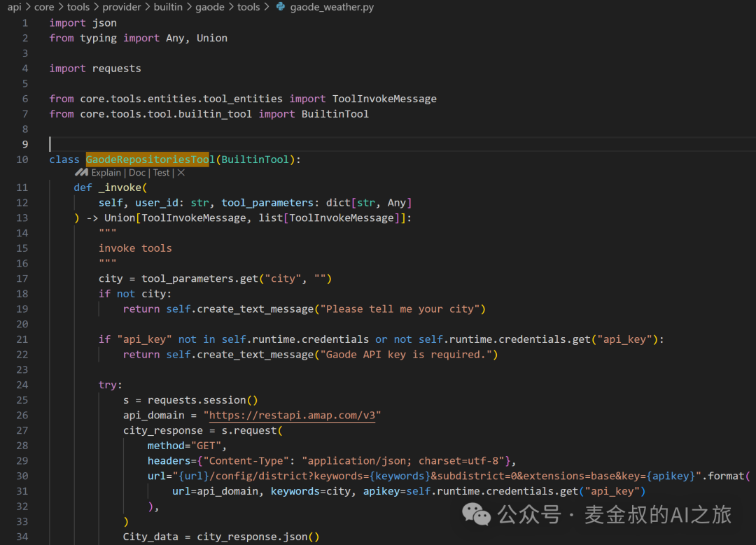
Task: Open the 'api' breadcrumb segment
Action: point(15,7)
